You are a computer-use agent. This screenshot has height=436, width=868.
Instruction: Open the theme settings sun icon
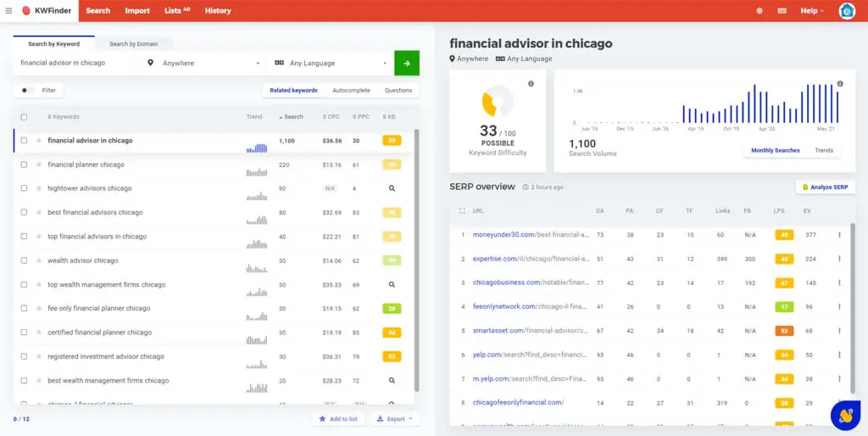[x=759, y=10]
